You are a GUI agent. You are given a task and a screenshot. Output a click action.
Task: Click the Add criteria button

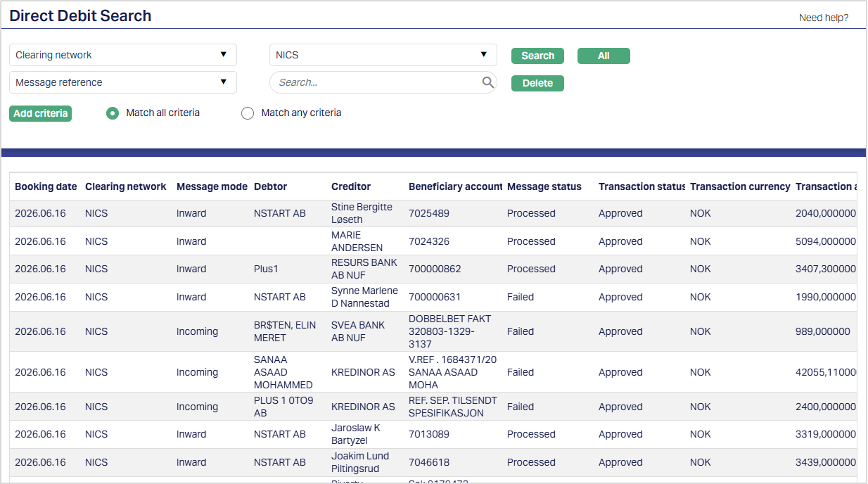[x=41, y=113]
